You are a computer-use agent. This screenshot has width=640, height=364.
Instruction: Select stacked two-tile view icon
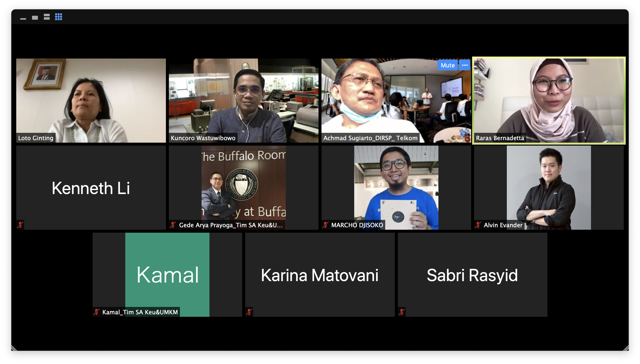click(47, 17)
